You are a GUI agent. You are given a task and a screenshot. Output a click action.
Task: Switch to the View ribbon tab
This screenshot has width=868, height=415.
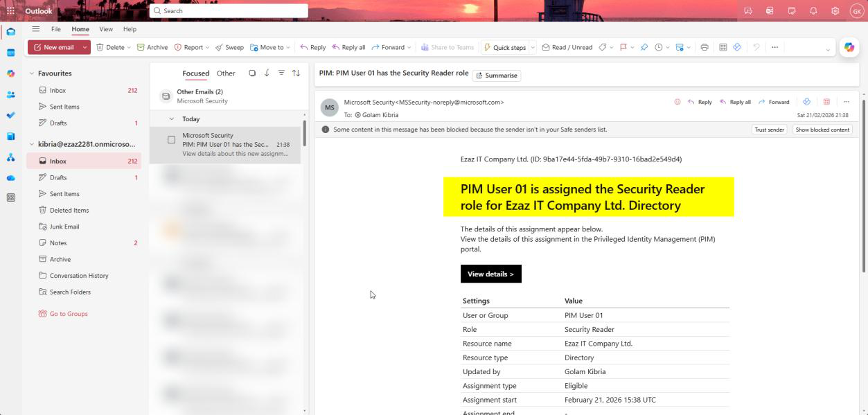(106, 29)
